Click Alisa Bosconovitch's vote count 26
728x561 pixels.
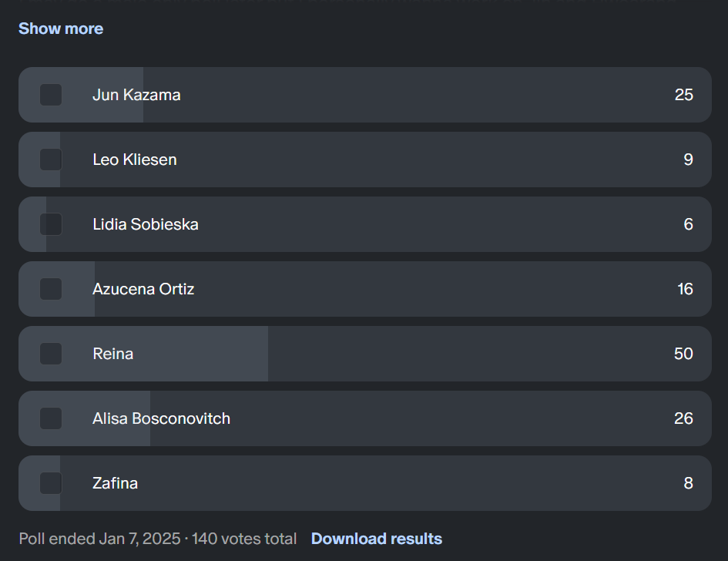(x=683, y=418)
